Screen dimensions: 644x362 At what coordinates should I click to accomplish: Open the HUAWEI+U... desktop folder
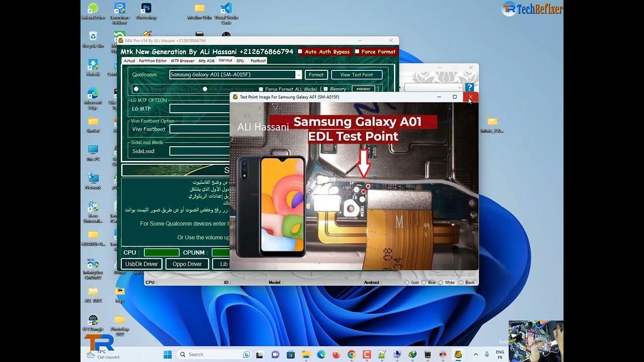click(93, 238)
